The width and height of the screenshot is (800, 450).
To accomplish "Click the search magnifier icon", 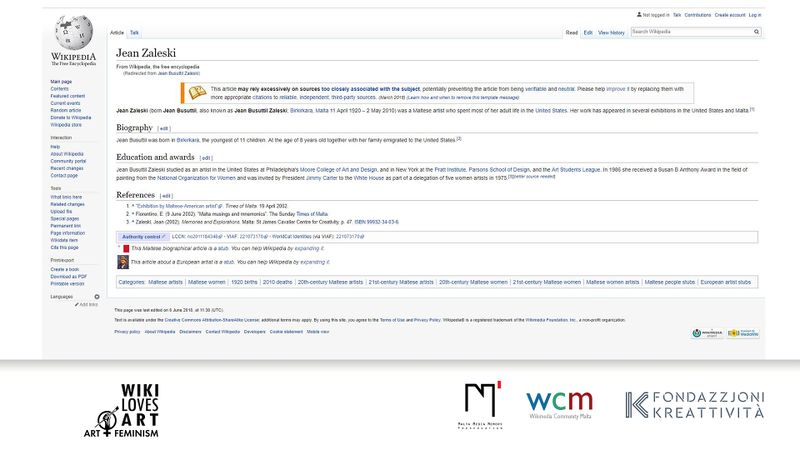I will coord(759,32).
